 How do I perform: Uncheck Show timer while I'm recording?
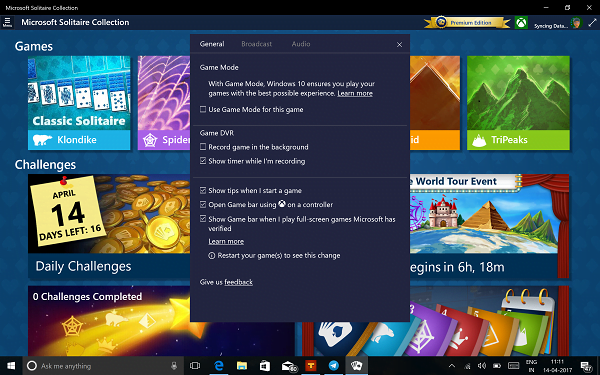(x=203, y=161)
